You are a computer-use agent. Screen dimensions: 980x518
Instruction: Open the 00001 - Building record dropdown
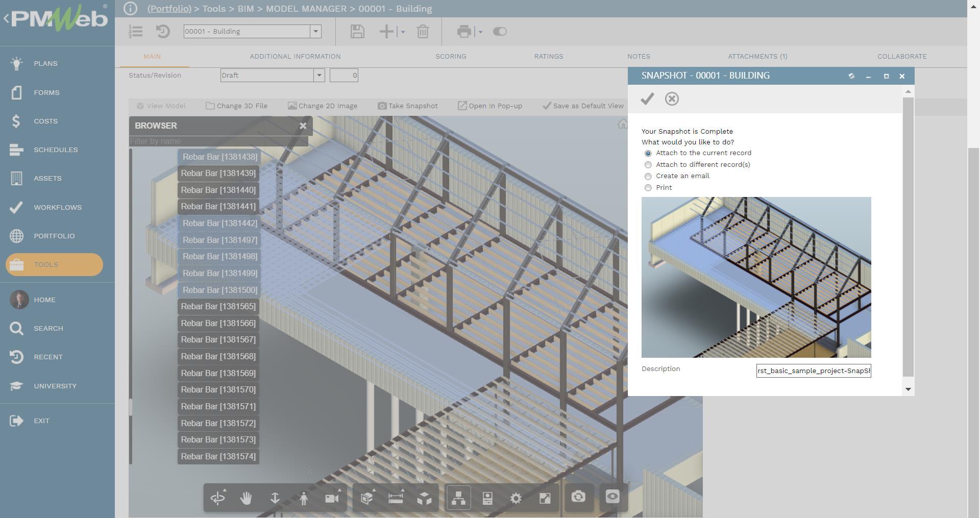[316, 32]
